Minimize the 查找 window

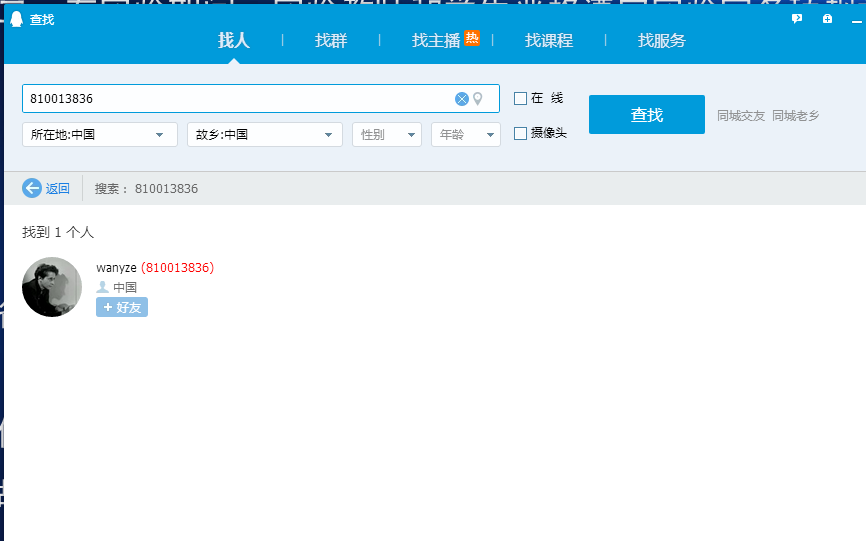click(857, 21)
